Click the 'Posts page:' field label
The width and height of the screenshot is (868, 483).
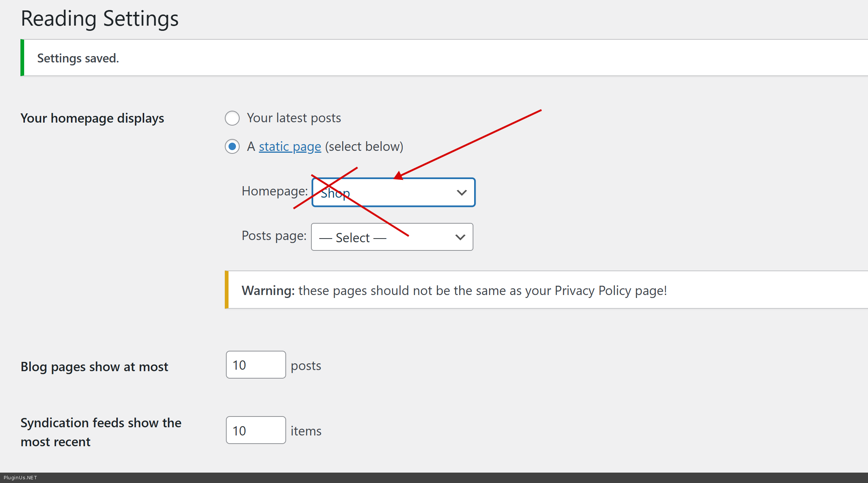pos(274,236)
